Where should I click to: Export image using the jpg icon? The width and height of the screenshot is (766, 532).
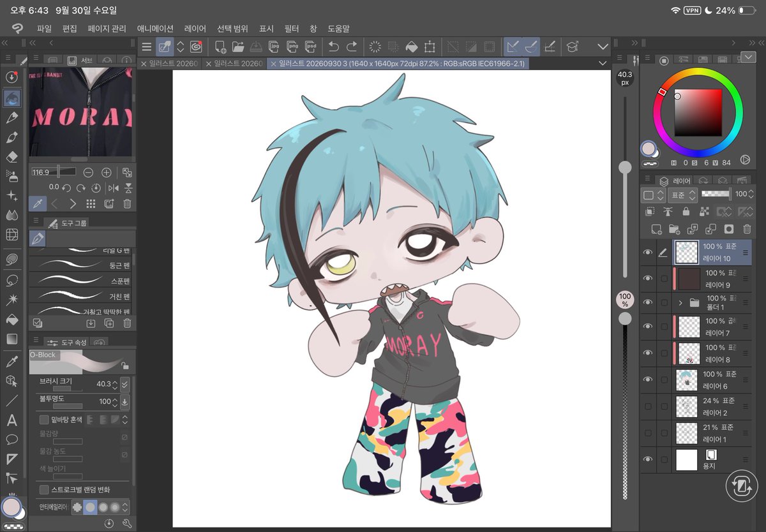point(275,47)
